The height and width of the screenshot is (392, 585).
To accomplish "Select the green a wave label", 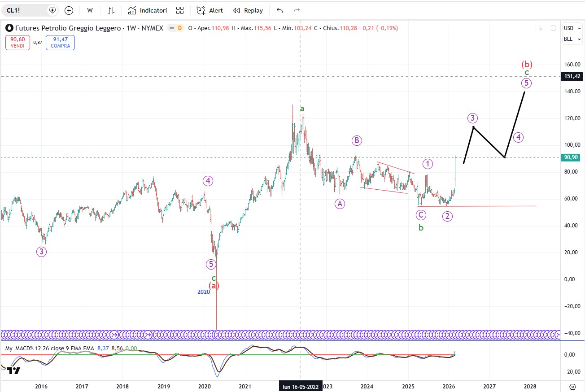I will pos(302,109).
